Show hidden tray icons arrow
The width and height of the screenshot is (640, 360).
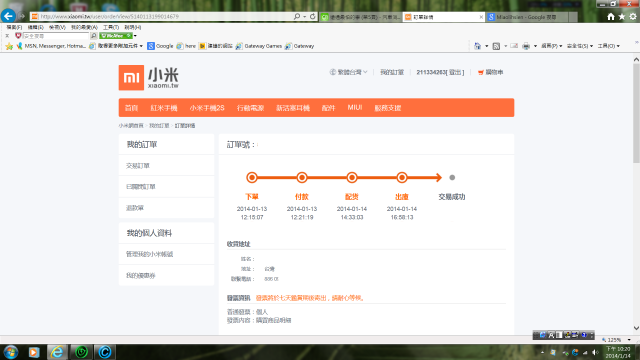click(x=542, y=352)
